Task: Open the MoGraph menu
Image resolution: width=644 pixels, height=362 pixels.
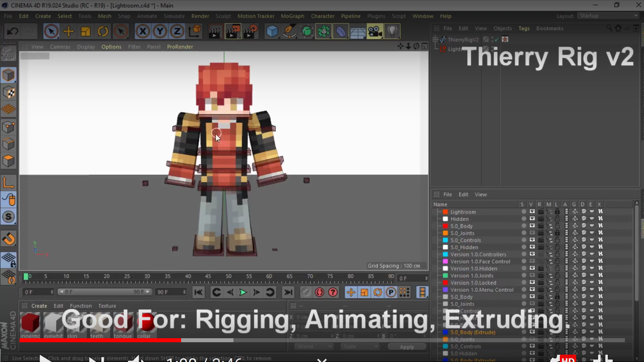Action: point(292,16)
